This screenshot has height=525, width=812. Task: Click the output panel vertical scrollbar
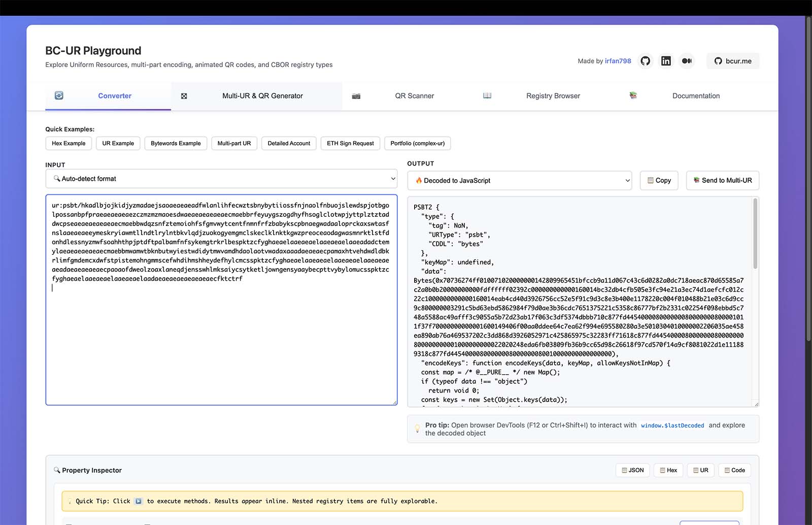pos(755,234)
